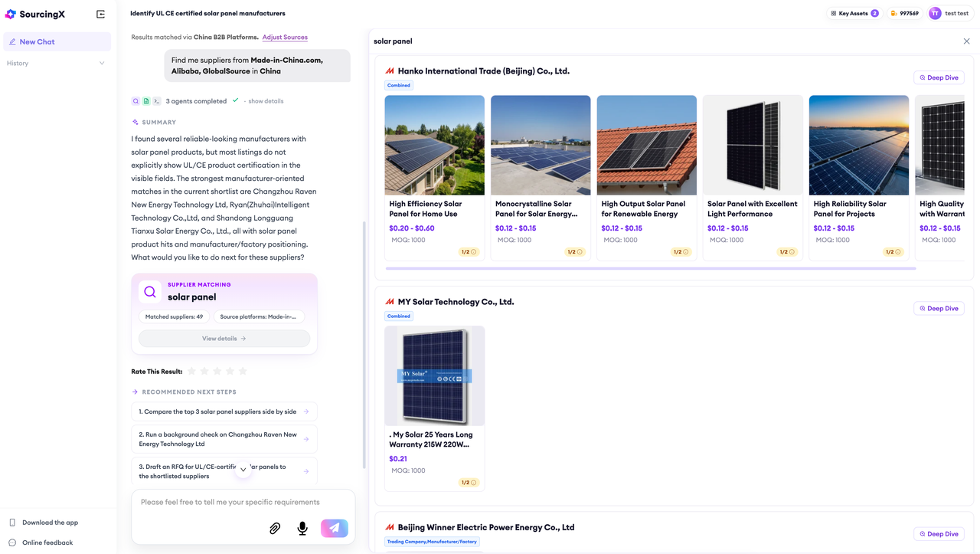
Task: Choose background check on Changzhou Raven step
Action: point(224,439)
